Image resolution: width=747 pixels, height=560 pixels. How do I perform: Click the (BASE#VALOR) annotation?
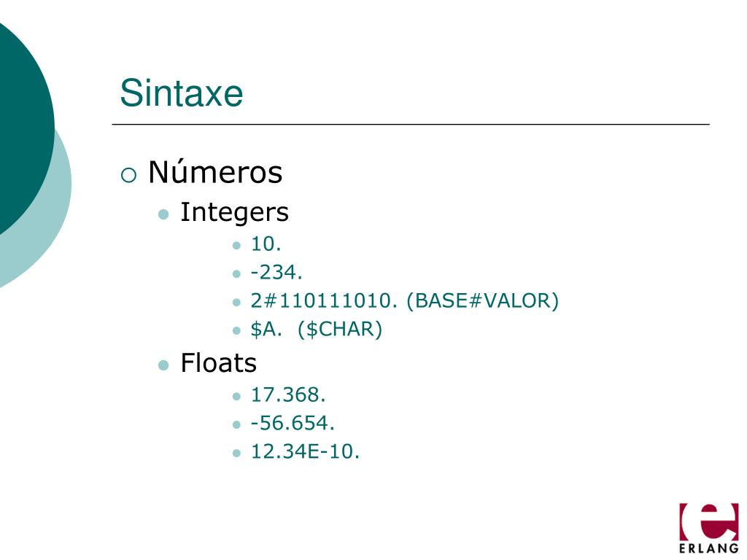483,301
